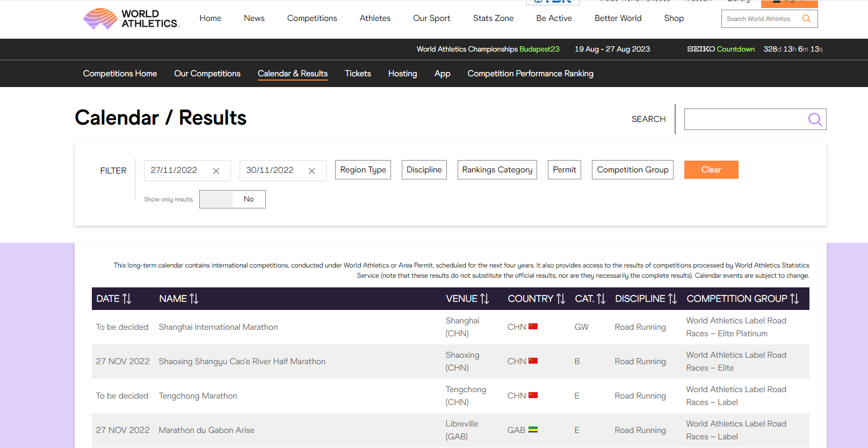This screenshot has height=448, width=868.
Task: Switch to Our Competitions tab
Action: (207, 74)
